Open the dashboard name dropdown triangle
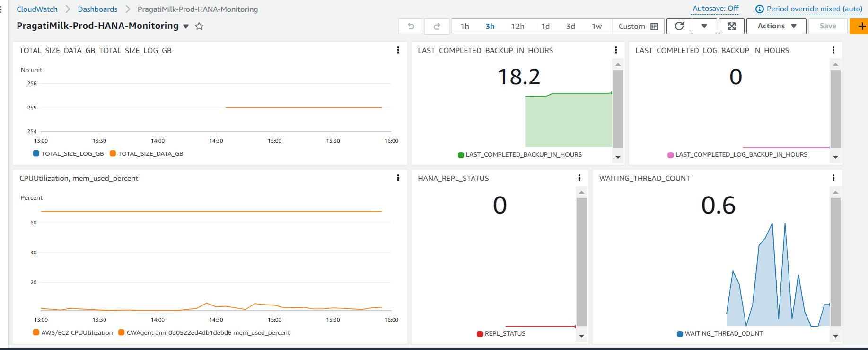The height and width of the screenshot is (350, 868). click(x=186, y=27)
